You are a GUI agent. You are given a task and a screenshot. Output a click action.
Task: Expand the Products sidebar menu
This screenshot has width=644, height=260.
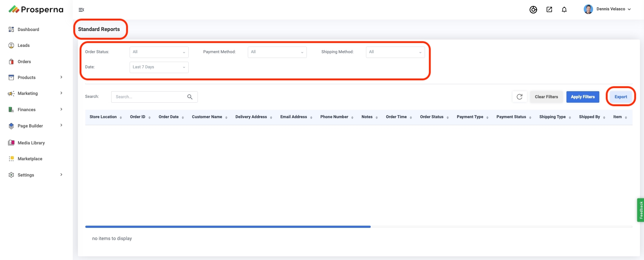pyautogui.click(x=35, y=78)
